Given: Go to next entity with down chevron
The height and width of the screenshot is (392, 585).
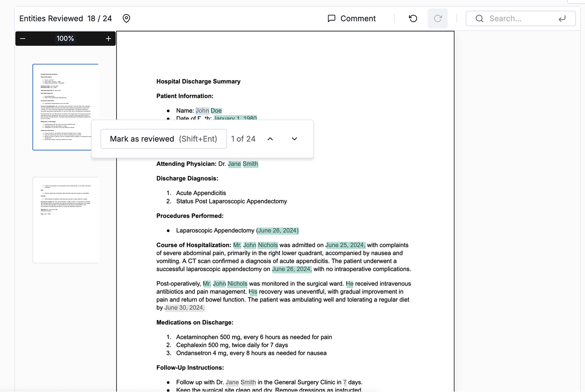Looking at the screenshot, I should tap(294, 139).
